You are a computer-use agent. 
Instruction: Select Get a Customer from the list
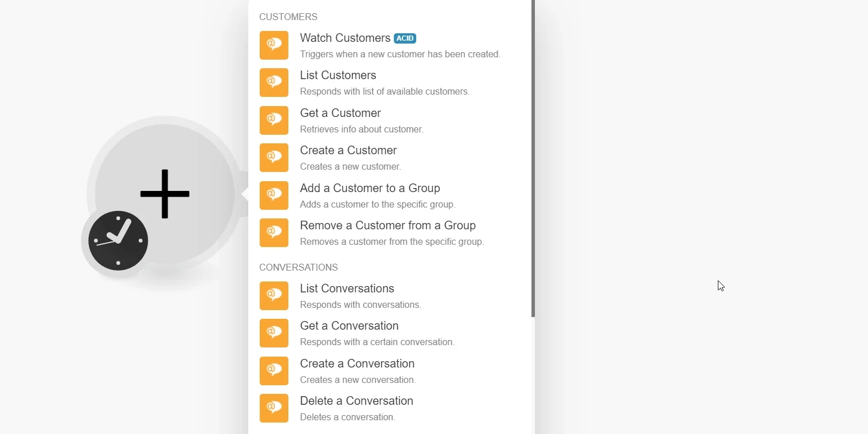(x=391, y=120)
